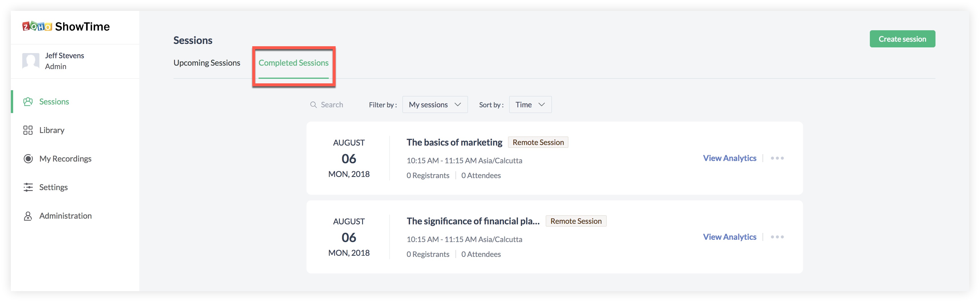Click the Zoho ShowTime logo
The image size is (980, 302).
(66, 27)
